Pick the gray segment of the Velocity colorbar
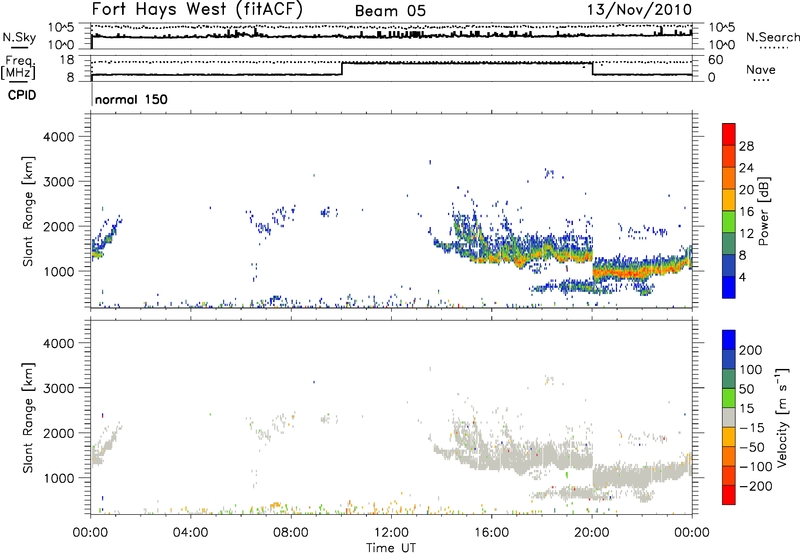The height and width of the screenshot is (554, 800). point(729,417)
